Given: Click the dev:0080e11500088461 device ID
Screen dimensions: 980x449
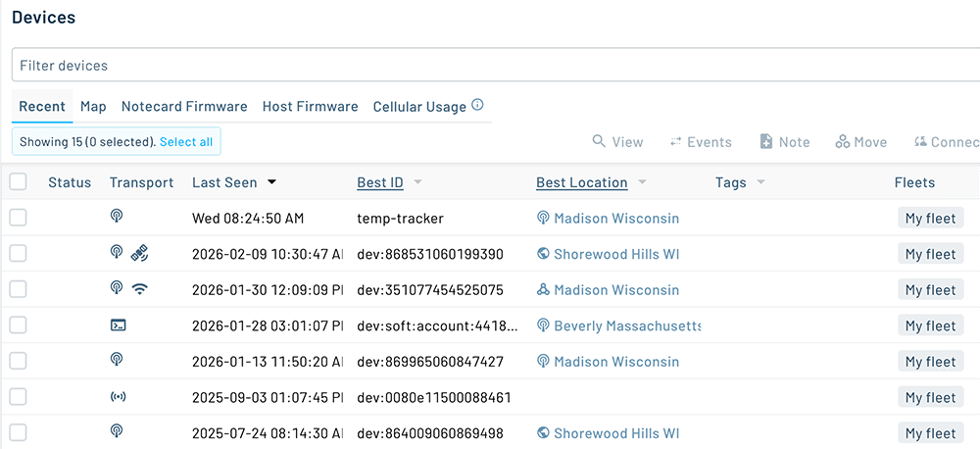Looking at the screenshot, I should [x=434, y=397].
